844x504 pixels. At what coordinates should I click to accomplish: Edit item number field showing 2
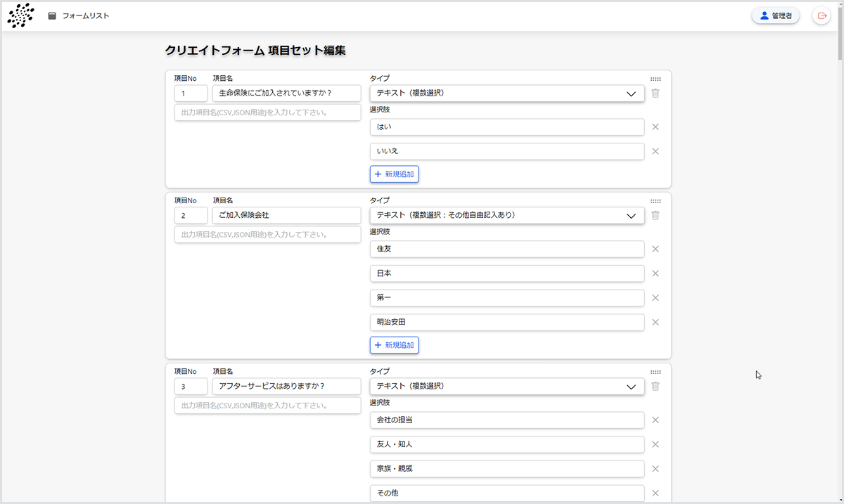point(191,215)
